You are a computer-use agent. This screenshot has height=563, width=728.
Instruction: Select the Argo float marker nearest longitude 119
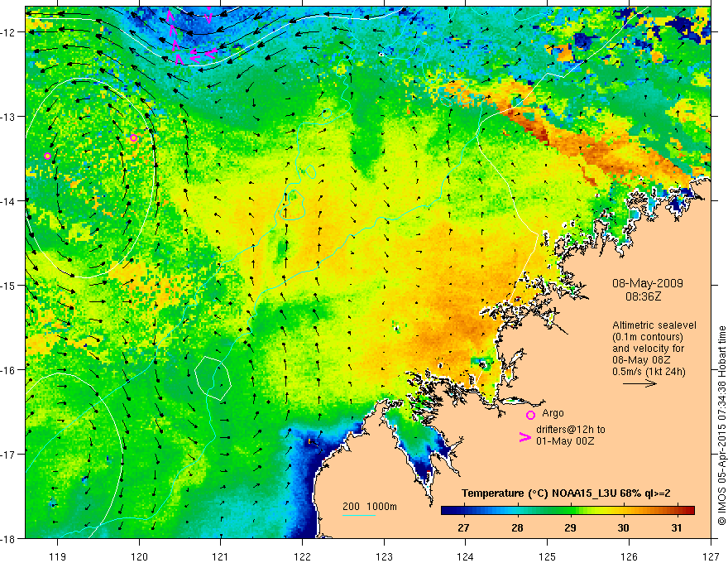pos(47,156)
